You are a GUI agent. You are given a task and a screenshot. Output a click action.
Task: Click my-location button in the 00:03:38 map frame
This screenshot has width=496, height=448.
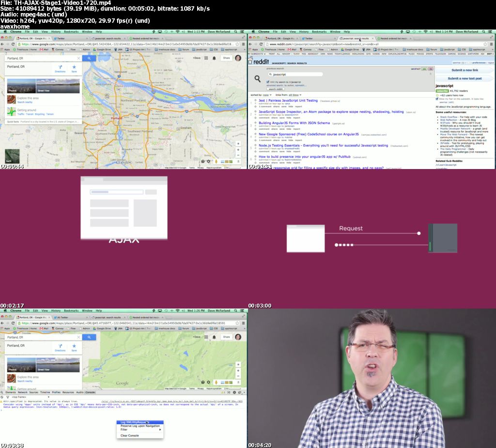click(x=238, y=365)
